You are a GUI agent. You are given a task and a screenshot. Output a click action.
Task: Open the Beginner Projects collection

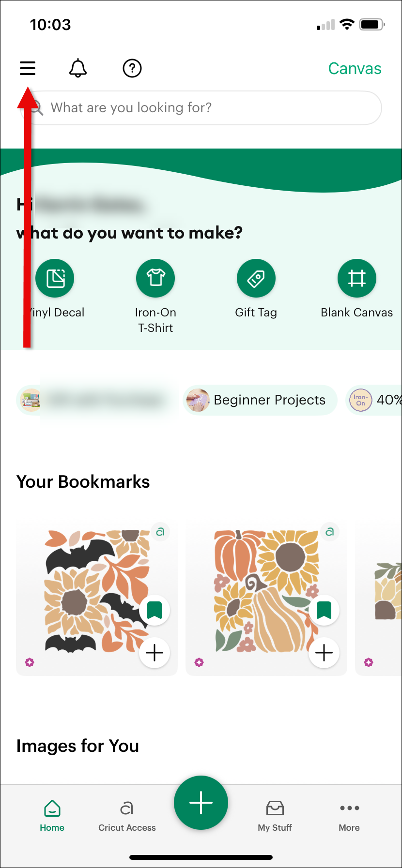pos(260,400)
